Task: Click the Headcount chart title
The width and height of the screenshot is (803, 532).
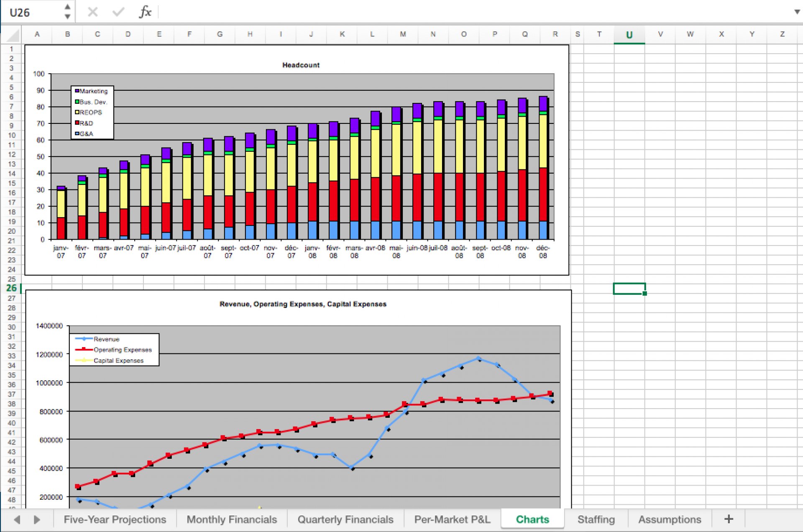Action: click(301, 65)
